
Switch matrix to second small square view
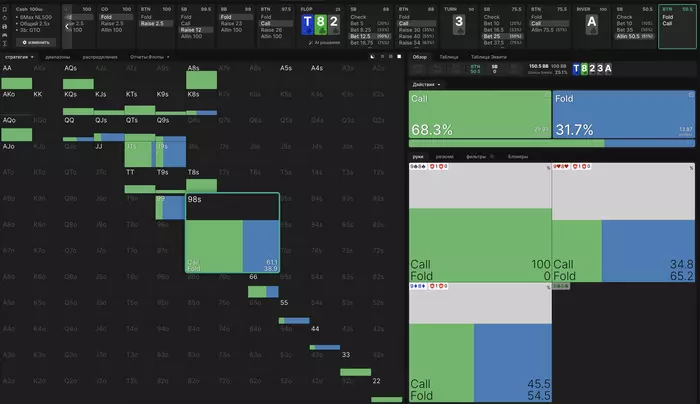click(382, 57)
